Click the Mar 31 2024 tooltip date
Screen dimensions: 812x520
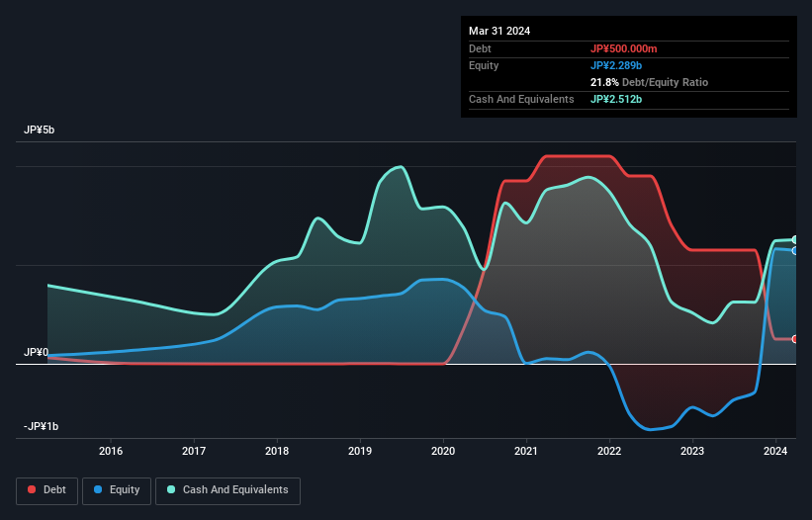[499, 31]
